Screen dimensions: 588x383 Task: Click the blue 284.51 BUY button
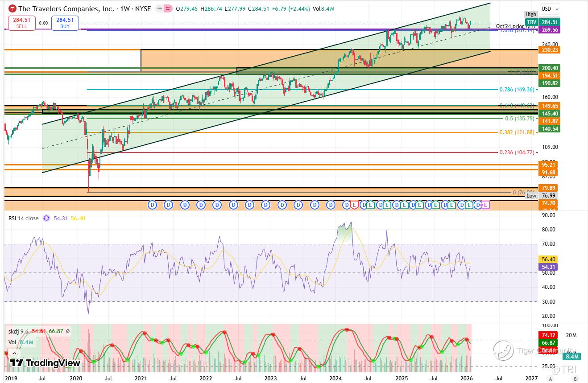click(x=65, y=23)
